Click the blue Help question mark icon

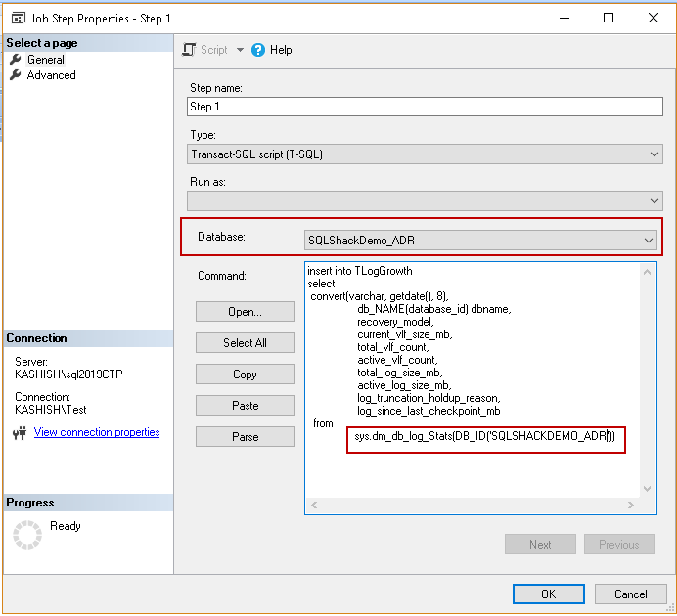pos(257,50)
